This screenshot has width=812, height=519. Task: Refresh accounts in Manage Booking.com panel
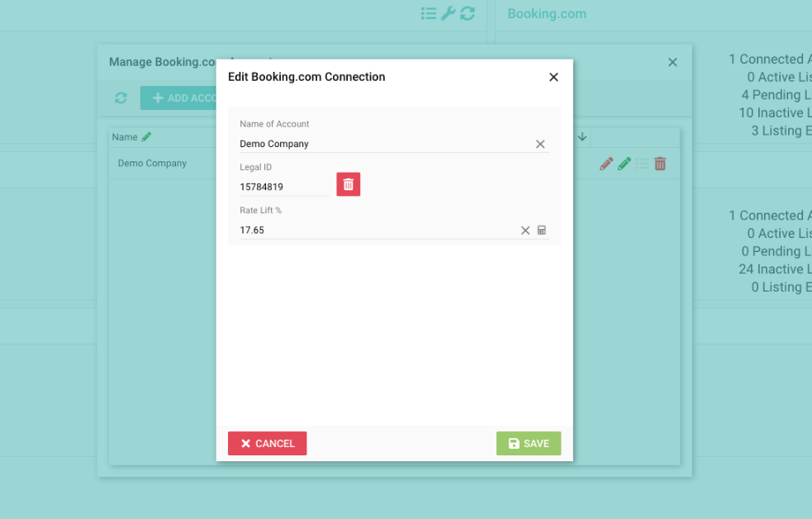coord(121,98)
